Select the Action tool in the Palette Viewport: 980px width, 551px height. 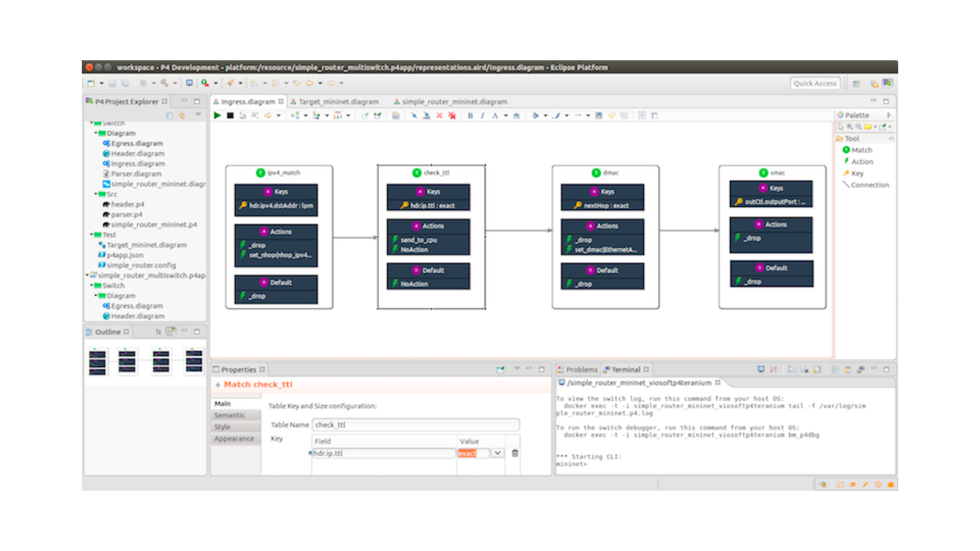[x=861, y=162]
